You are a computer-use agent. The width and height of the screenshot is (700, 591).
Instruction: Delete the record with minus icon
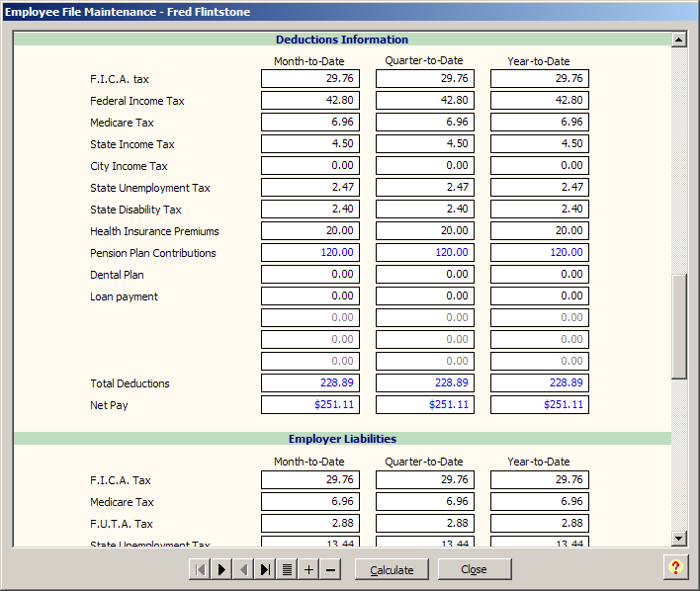point(330,569)
